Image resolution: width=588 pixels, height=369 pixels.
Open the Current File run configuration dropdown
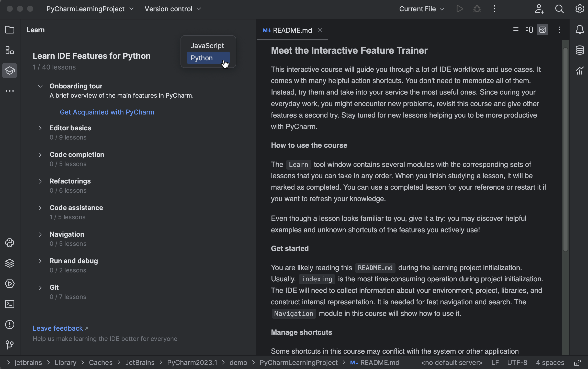(x=421, y=9)
